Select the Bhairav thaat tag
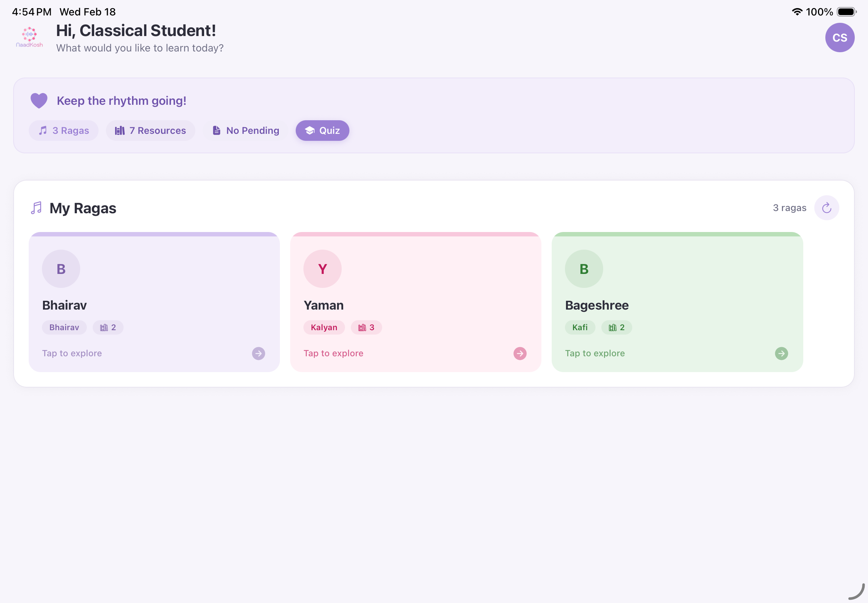Screen dimensions: 868x603 pyautogui.click(x=64, y=327)
